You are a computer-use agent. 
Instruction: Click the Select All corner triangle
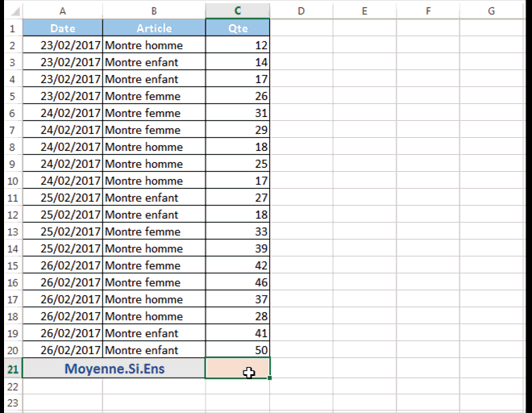coord(14,11)
